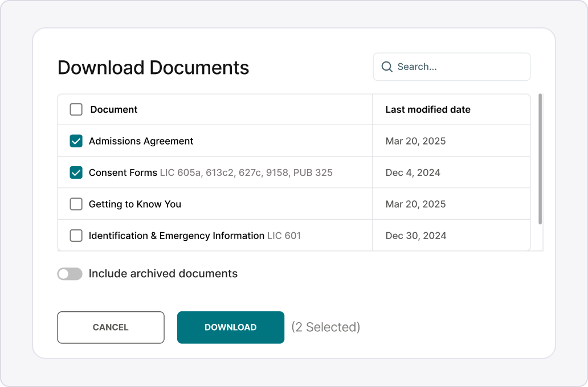Uncheck the Consent Forms checkbox
588x387 pixels.
click(76, 172)
